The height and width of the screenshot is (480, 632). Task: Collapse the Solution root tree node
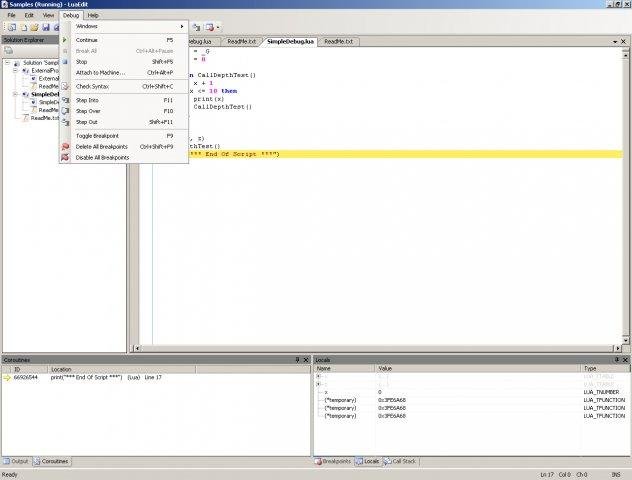7,63
